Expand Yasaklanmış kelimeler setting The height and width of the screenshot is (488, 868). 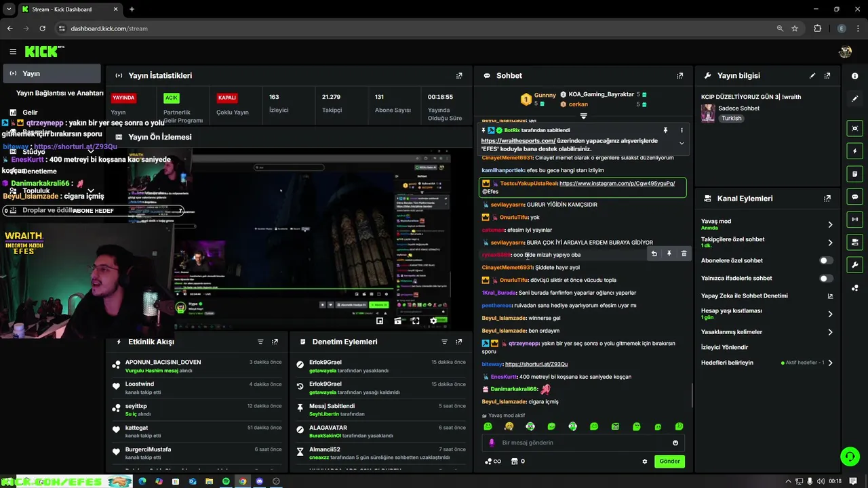click(830, 332)
